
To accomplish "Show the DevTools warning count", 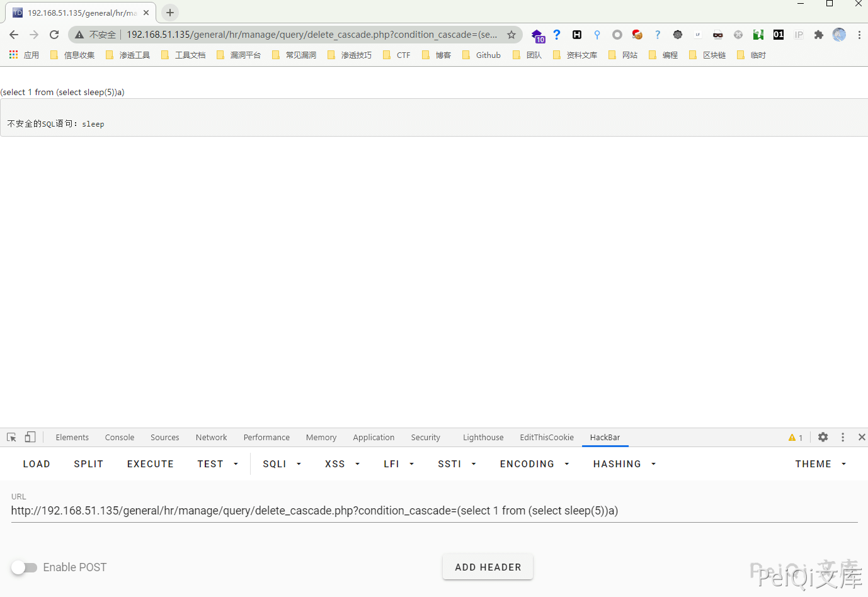I will 796,437.
